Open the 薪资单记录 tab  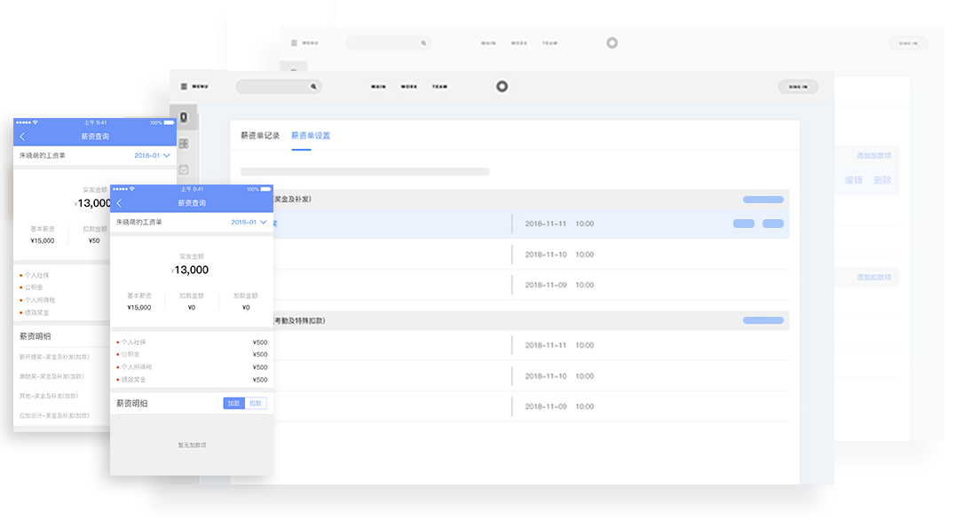point(260,136)
